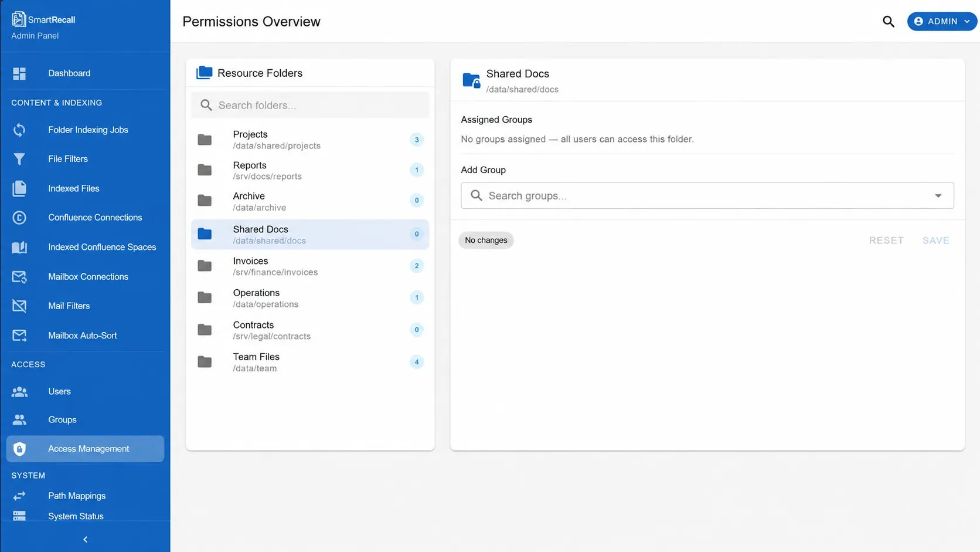Click the Groups people icon

click(x=19, y=420)
